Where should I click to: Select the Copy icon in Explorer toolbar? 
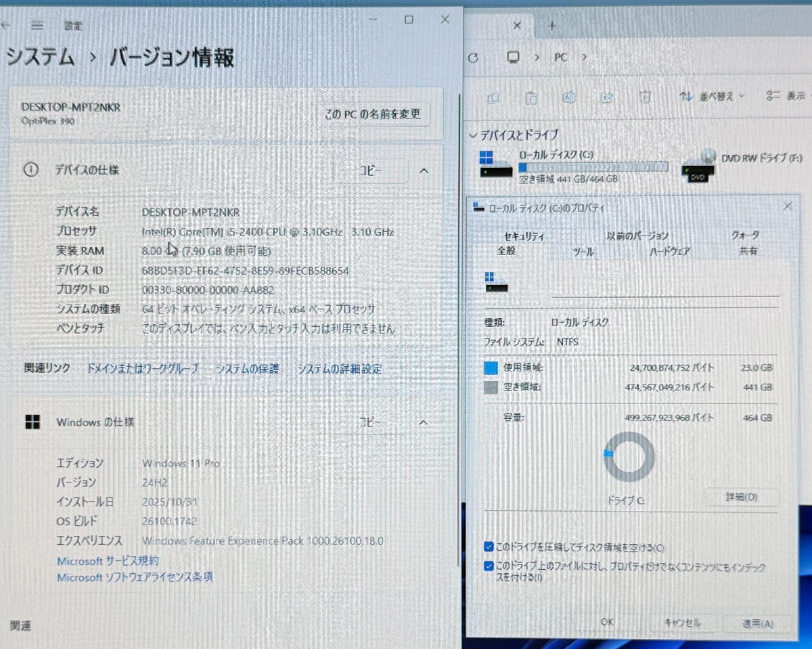(493, 98)
